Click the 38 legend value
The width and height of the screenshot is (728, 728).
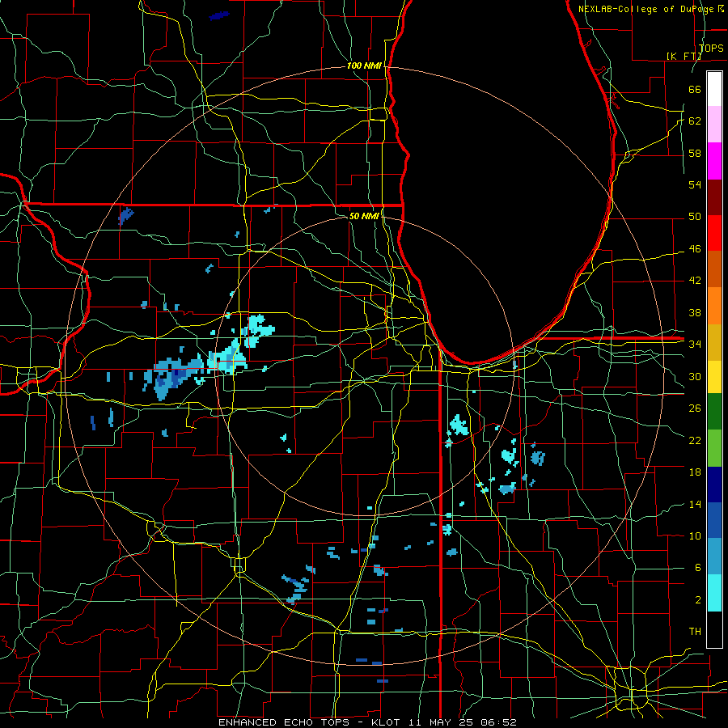[x=695, y=312]
